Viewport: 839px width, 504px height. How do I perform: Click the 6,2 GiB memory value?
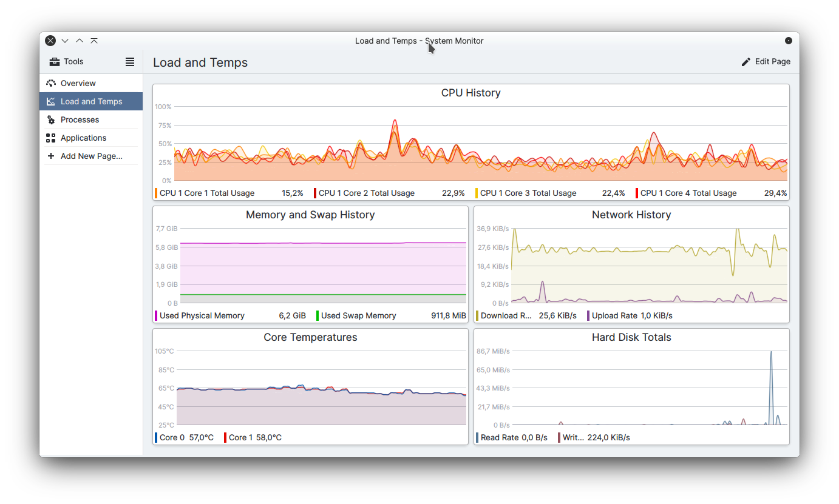[x=293, y=315]
